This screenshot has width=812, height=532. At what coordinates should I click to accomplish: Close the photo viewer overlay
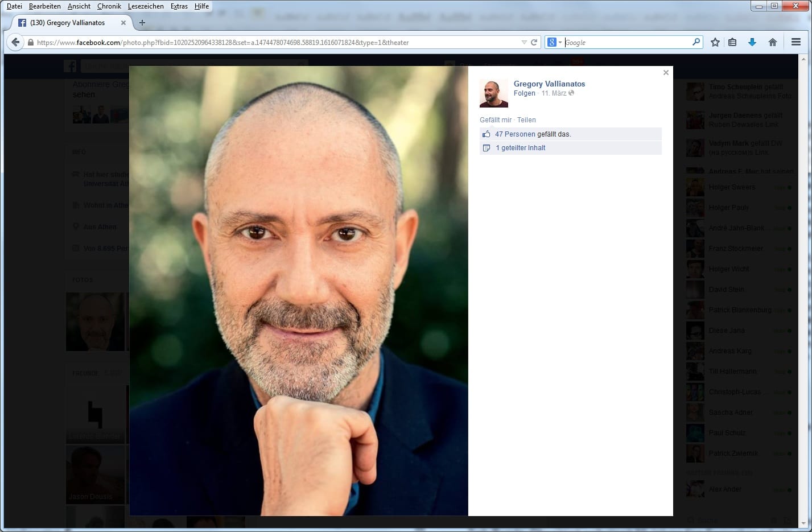(666, 73)
